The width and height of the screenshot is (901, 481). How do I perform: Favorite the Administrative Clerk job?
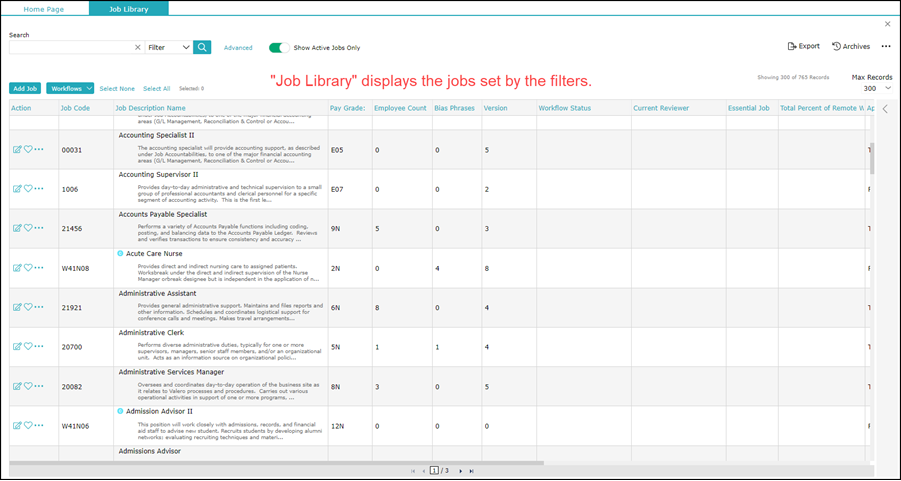(28, 347)
